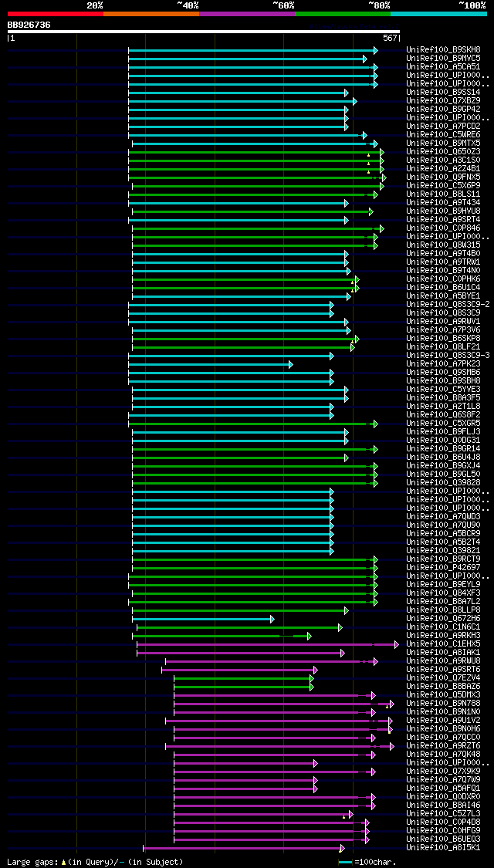The image size is (494, 868).
Task: Click the UniRef100_Q672H6 hit label
Action: pos(443,618)
